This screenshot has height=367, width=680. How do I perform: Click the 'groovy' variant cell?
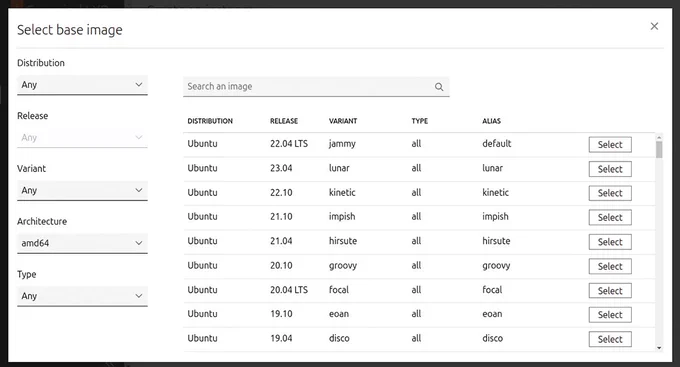[343, 266]
